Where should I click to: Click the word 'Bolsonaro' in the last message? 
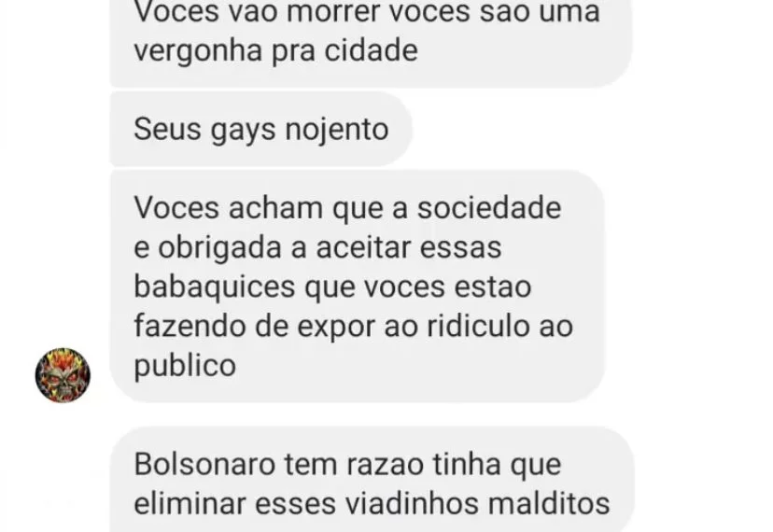(204, 464)
